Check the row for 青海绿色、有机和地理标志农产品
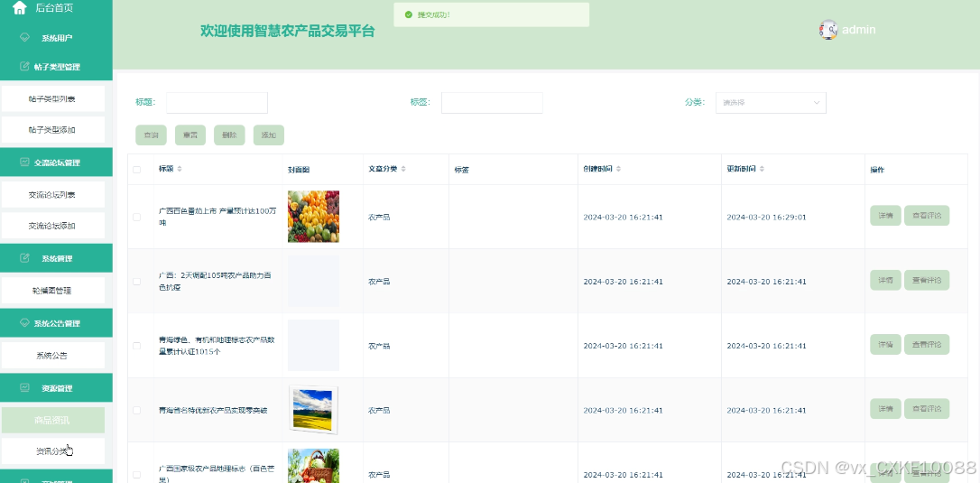Image resolution: width=980 pixels, height=483 pixels. tap(137, 346)
